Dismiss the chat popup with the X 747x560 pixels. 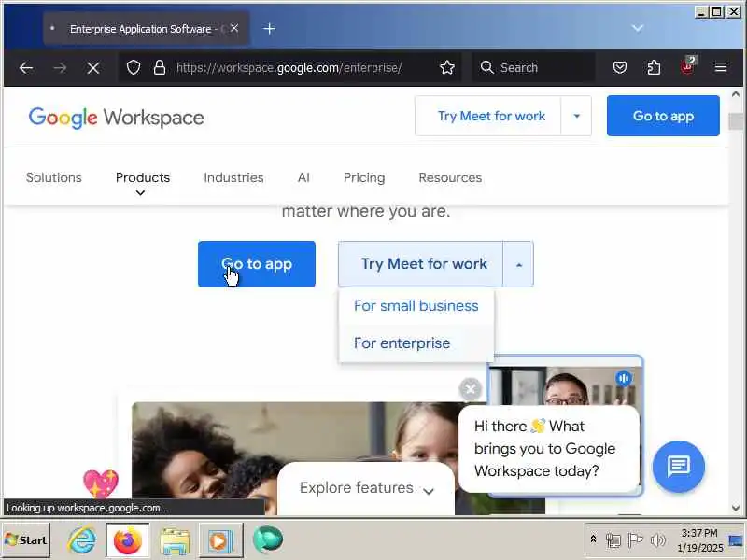click(x=471, y=389)
